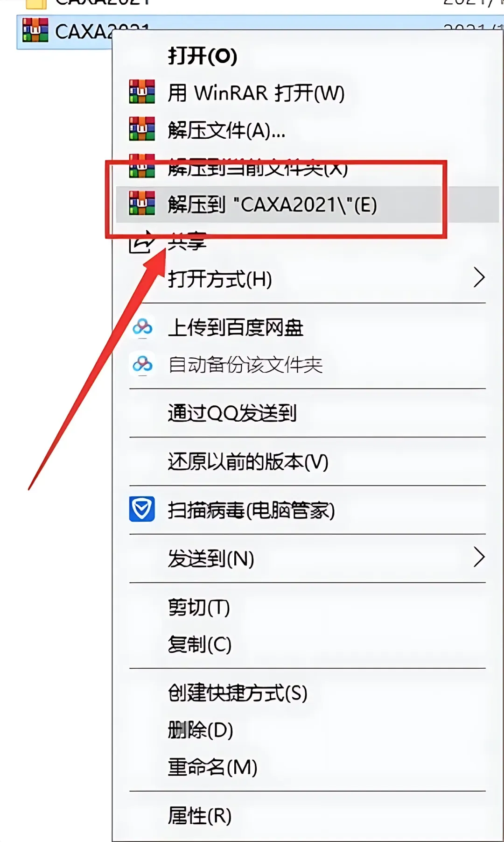Choose 通过QQ发送到 option

[232, 413]
